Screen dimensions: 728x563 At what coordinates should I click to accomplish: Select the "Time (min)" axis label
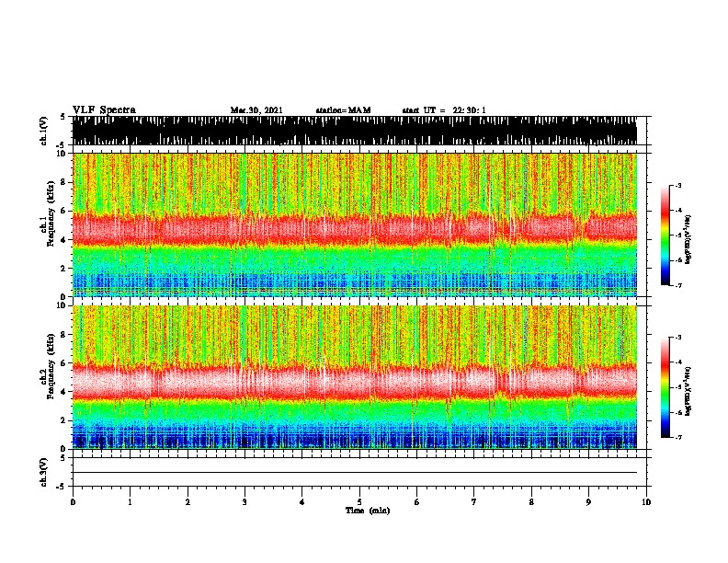(x=368, y=511)
